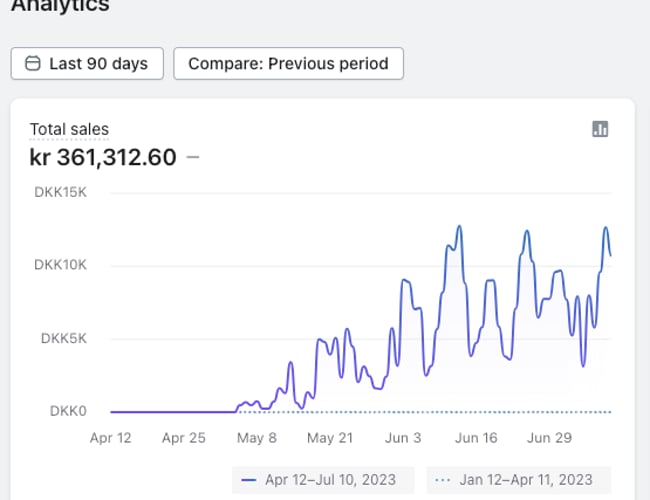Select the Apr 12 x-axis date label

pyautogui.click(x=110, y=438)
